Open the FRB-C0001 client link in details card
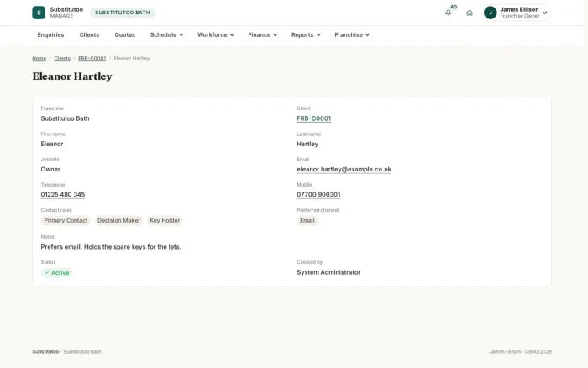Viewport: 588px width, 368px height. [x=314, y=118]
